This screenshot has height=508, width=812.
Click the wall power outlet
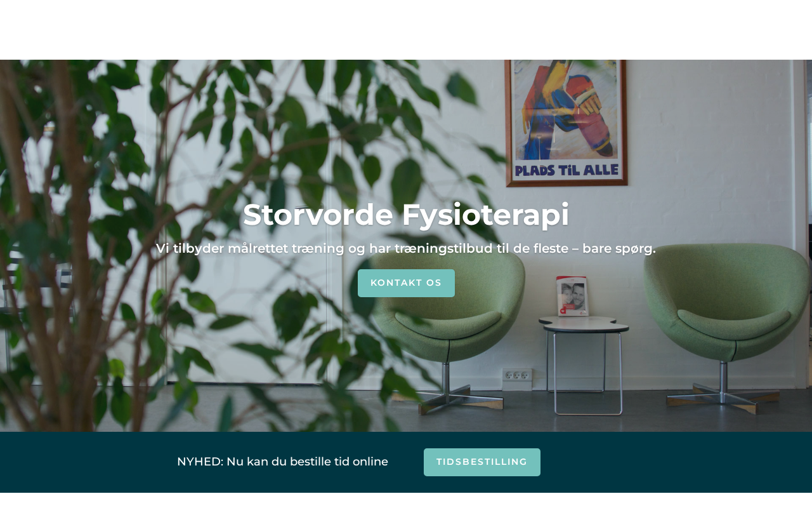516,375
